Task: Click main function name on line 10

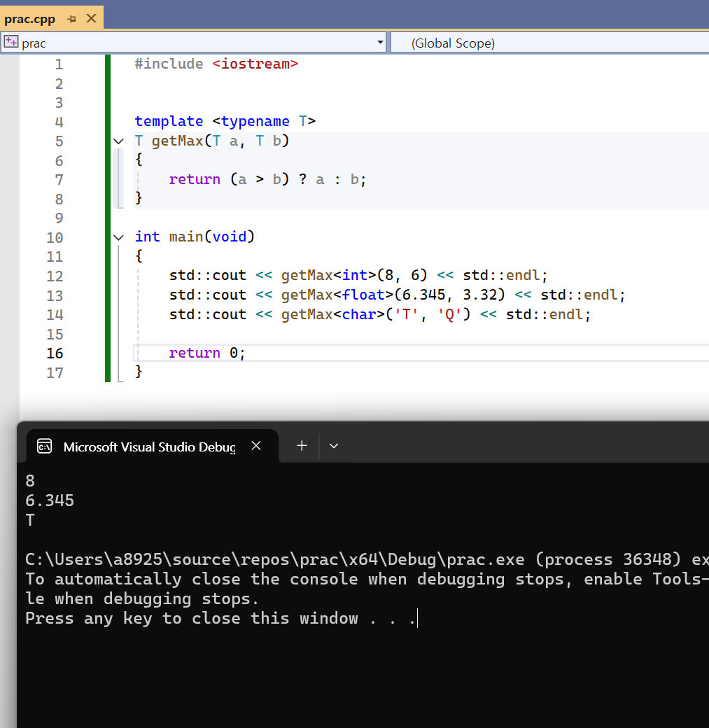Action: pyautogui.click(x=185, y=237)
